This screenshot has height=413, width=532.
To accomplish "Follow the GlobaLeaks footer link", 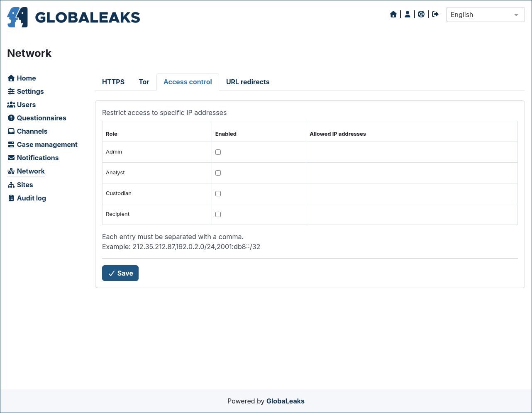I will point(286,401).
